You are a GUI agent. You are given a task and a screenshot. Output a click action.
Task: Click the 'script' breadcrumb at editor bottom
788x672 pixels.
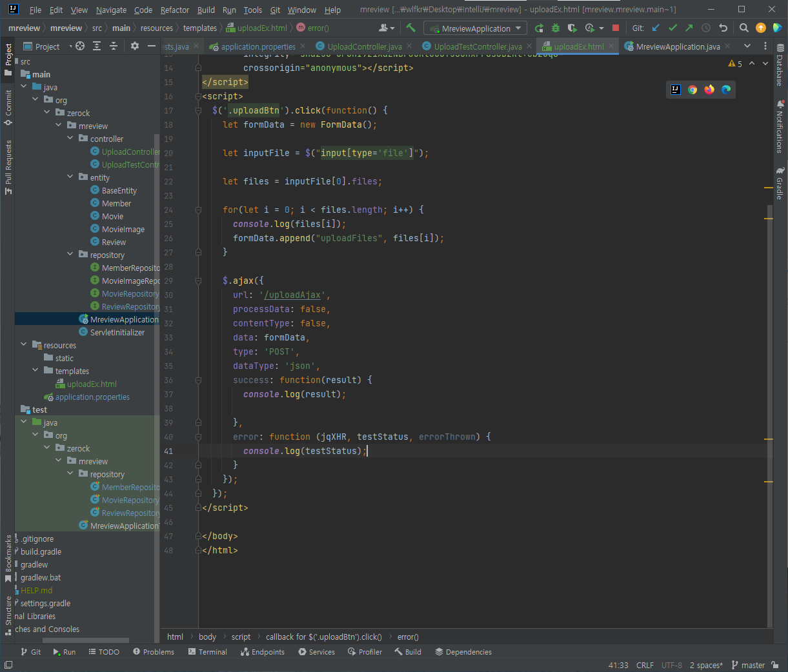[241, 637]
